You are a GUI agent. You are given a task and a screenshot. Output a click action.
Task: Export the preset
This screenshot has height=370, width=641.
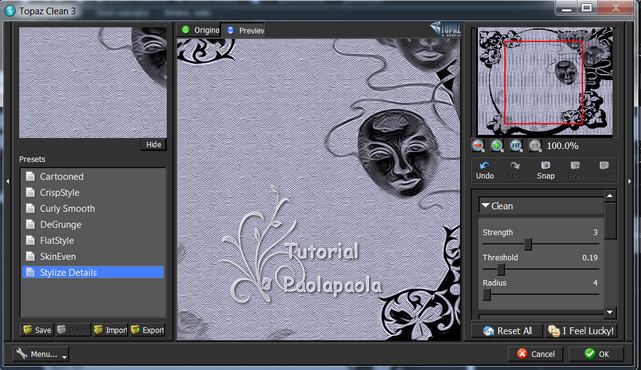coord(148,330)
